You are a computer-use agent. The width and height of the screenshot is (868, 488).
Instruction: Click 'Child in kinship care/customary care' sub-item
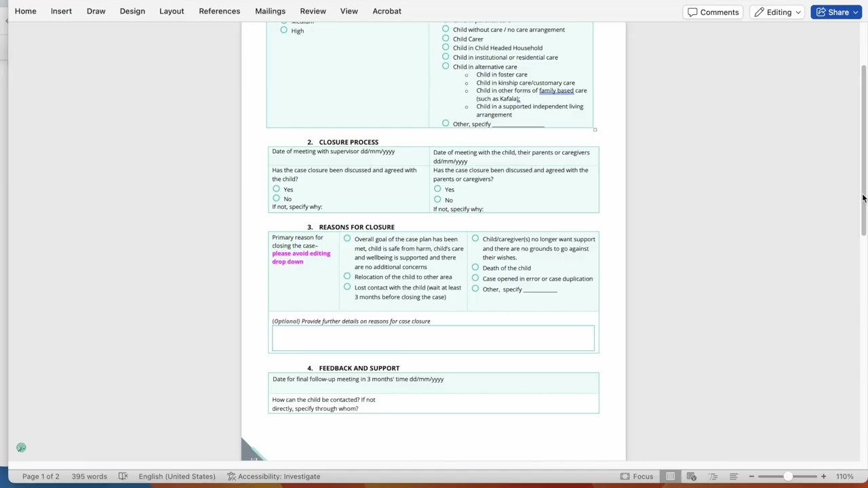point(525,83)
